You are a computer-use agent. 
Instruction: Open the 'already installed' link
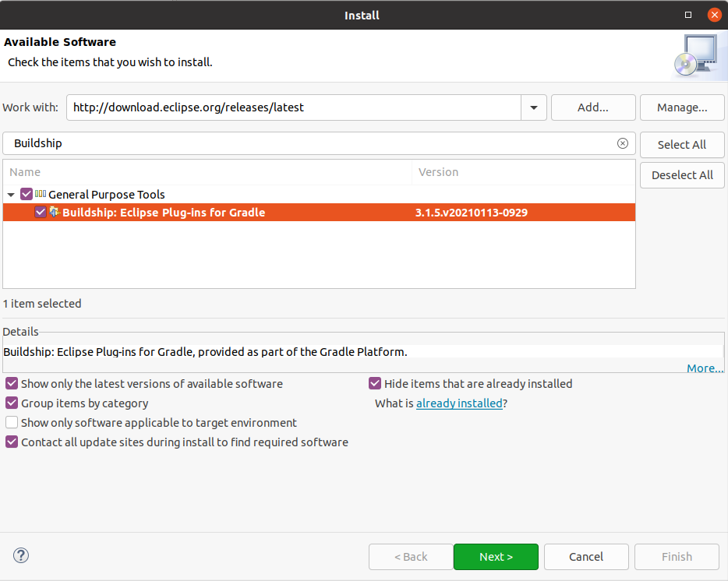[x=459, y=403]
